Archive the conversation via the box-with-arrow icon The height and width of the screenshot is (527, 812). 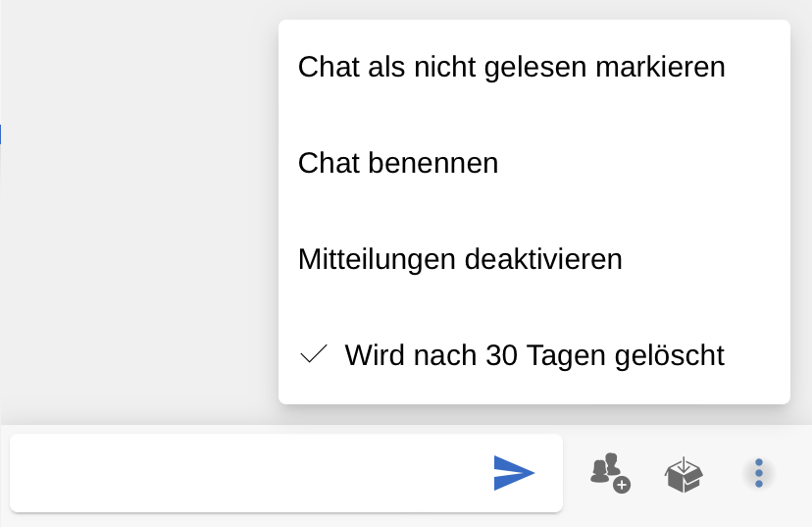tap(684, 474)
